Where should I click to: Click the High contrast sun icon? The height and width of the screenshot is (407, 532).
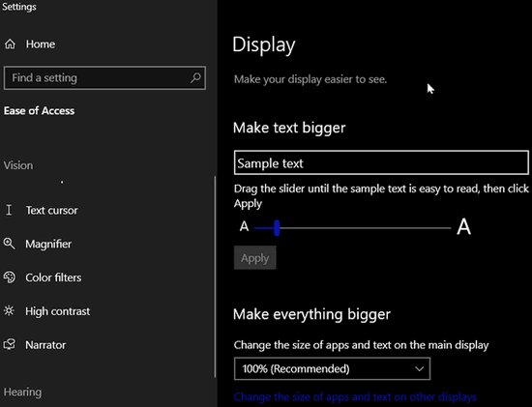tap(9, 310)
